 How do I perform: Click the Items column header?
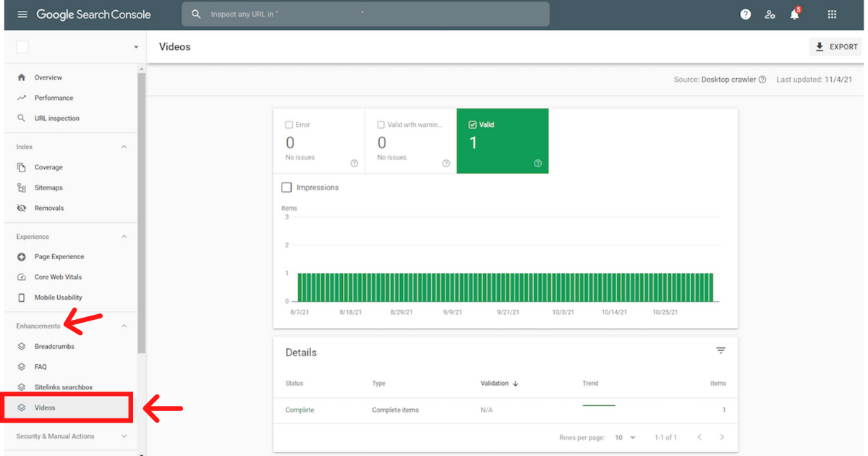coord(718,384)
